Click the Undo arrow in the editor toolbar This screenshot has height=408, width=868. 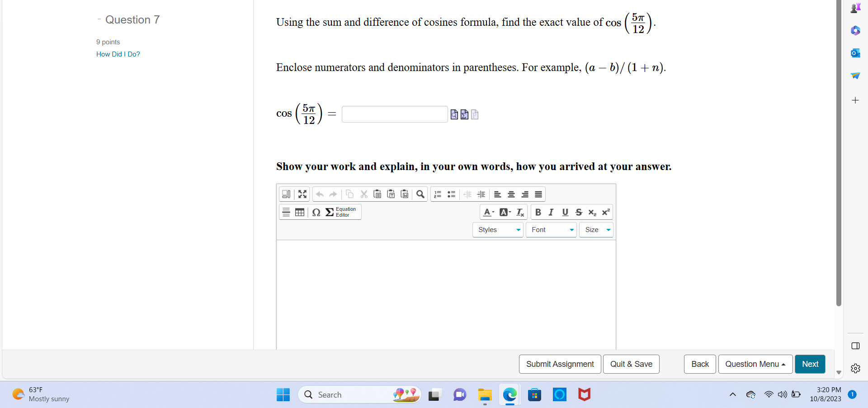[320, 194]
